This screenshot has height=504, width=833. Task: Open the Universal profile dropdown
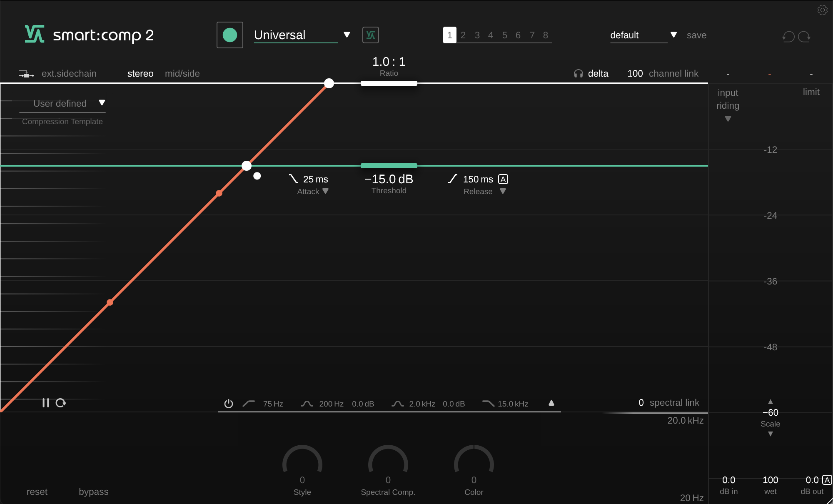tap(347, 35)
